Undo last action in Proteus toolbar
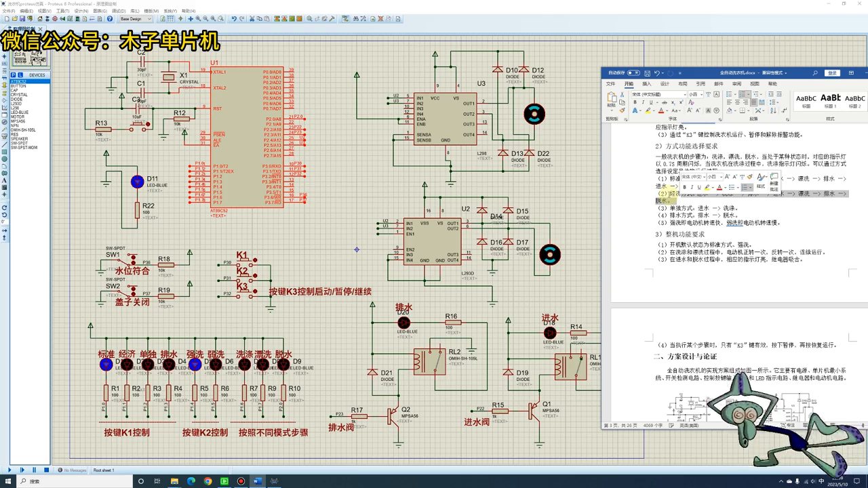The height and width of the screenshot is (488, 868). [x=234, y=19]
